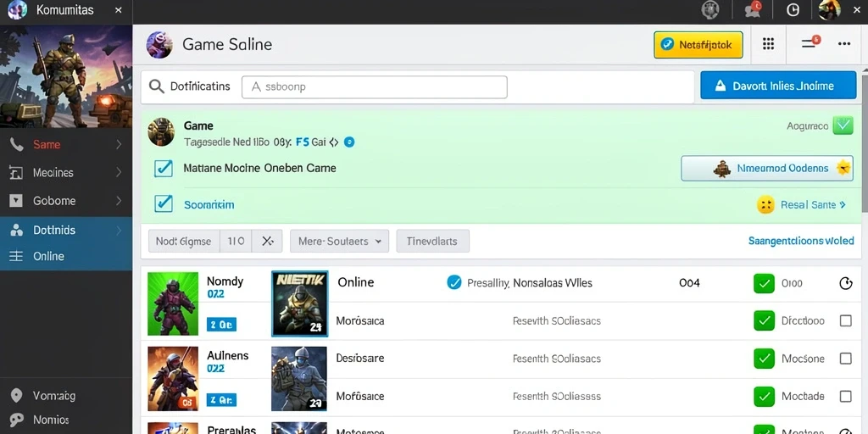Click the Online list icon in sidebar
868x434 pixels.
point(17,256)
